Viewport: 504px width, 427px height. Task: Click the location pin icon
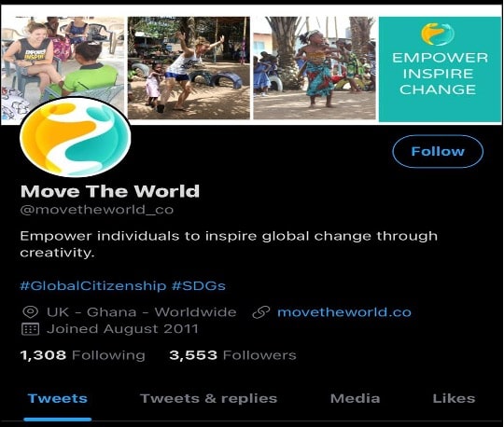pos(31,312)
